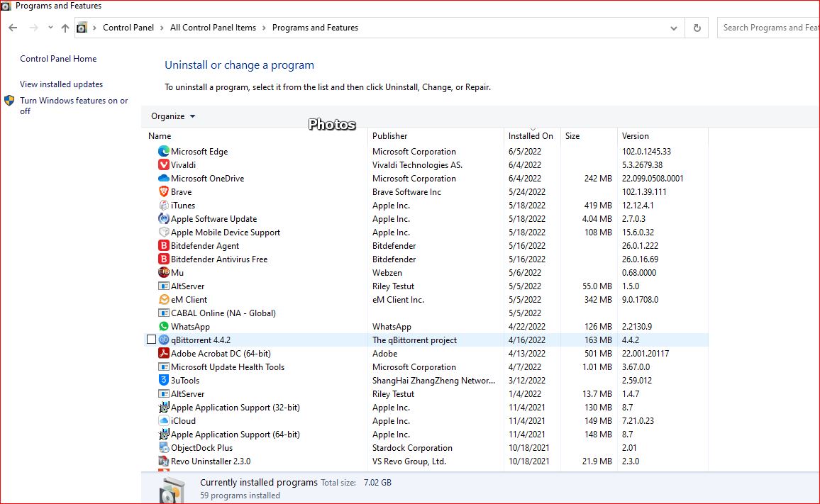Viewport: 820px width, 504px height.
Task: Go back with the Back arrow
Action: [13, 28]
